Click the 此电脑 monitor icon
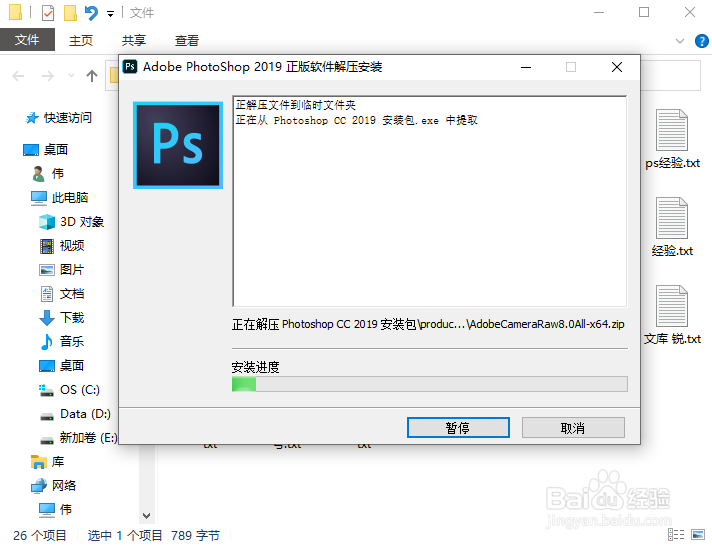 [x=39, y=198]
